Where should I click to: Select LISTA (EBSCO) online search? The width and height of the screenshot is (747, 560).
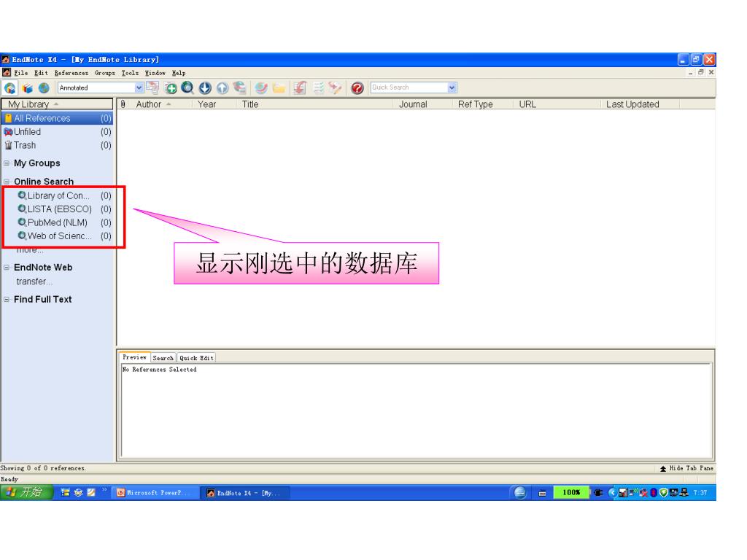pos(64,209)
